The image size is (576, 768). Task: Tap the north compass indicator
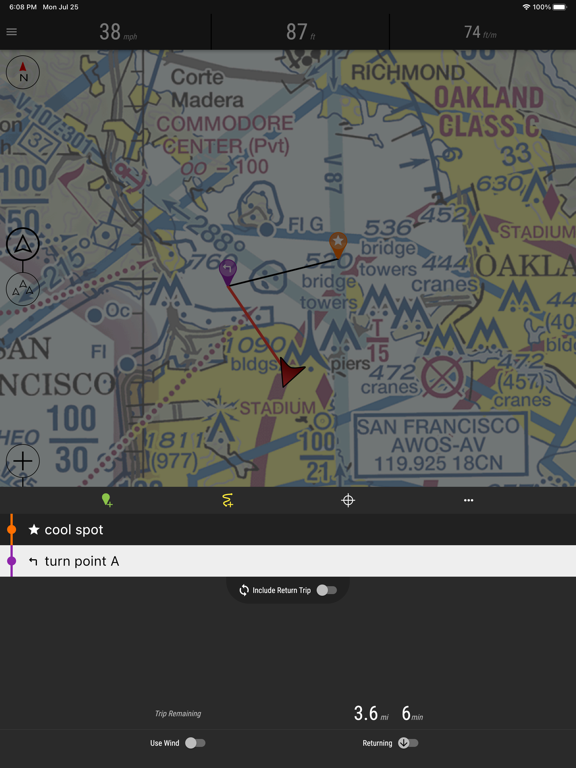23,72
